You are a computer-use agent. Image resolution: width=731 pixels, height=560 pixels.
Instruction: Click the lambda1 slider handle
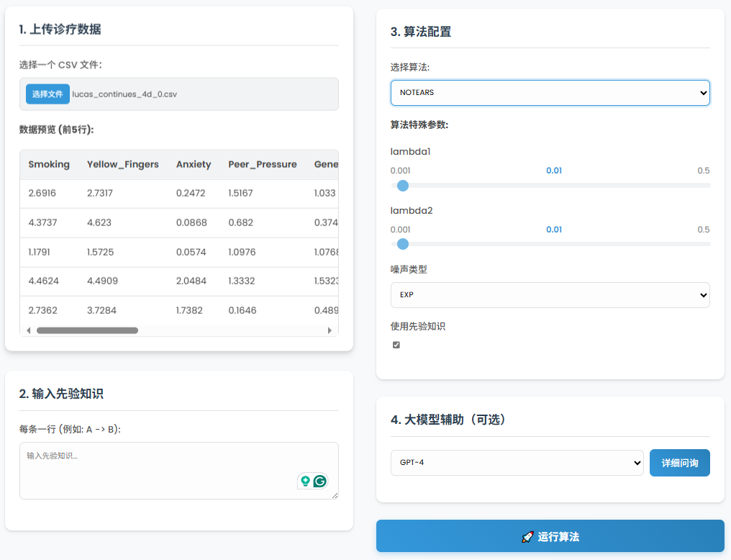(403, 186)
